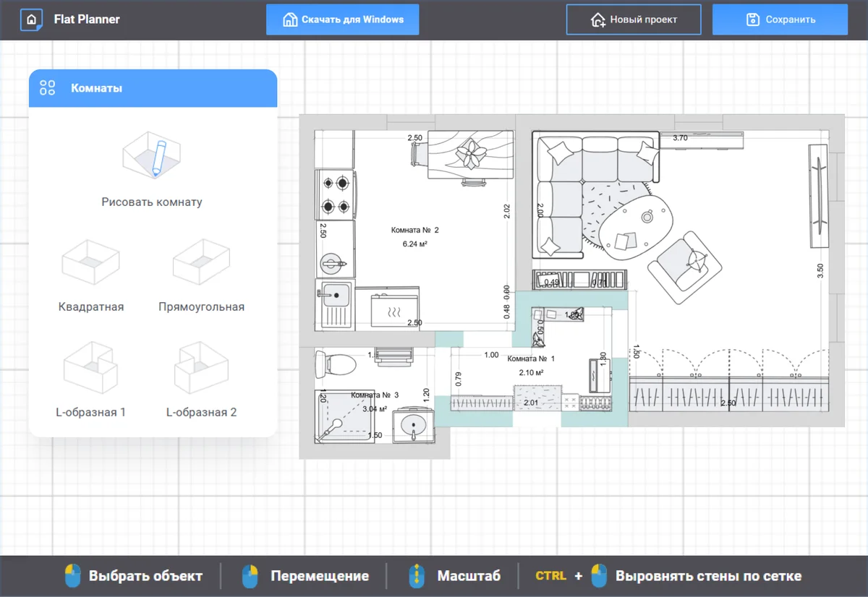Viewport: 868px width, 597px height.
Task: Click the Flat Planner title text
Action: click(87, 20)
